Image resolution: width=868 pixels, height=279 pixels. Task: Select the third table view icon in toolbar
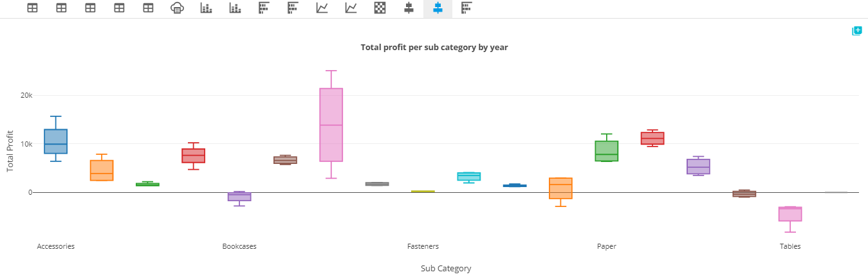[x=90, y=8]
